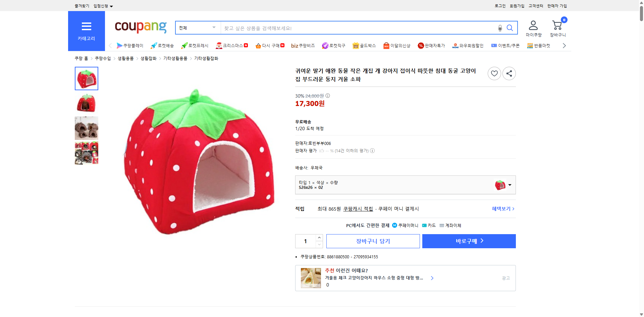644x317 pixels.
Task: Open the product option selection dropdown
Action: [510, 184]
